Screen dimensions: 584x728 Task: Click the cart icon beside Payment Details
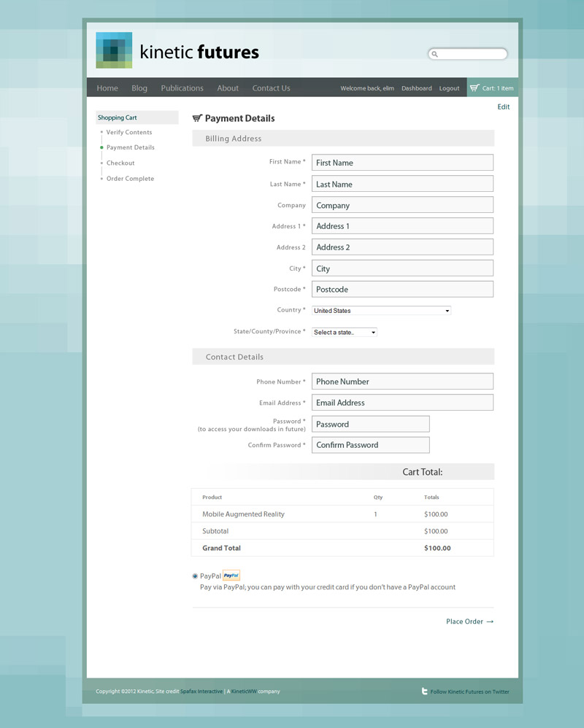tap(197, 118)
